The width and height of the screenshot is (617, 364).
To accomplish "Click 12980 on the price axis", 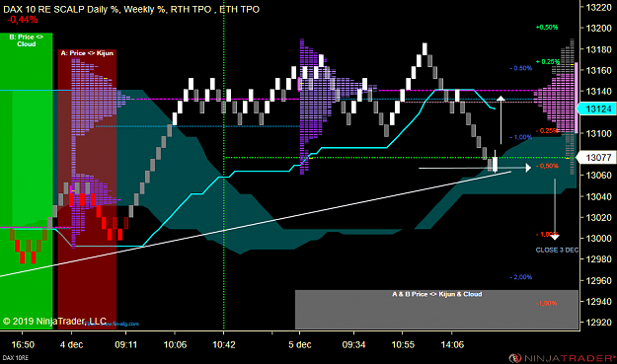I will coord(598,259).
